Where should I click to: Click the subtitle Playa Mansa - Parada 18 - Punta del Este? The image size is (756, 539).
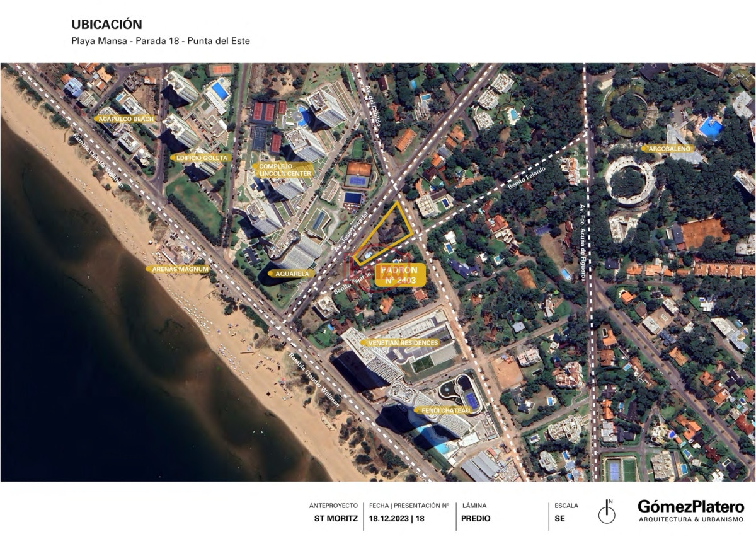(161, 42)
